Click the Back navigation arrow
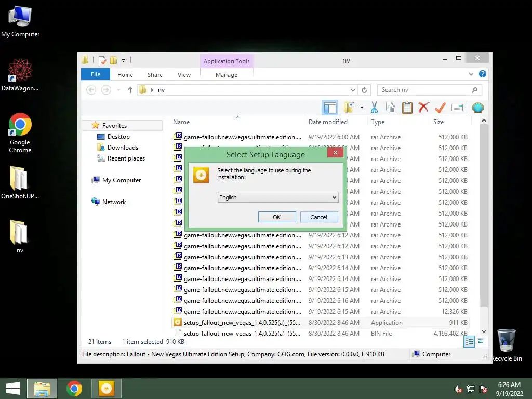This screenshot has height=399, width=532. click(91, 90)
